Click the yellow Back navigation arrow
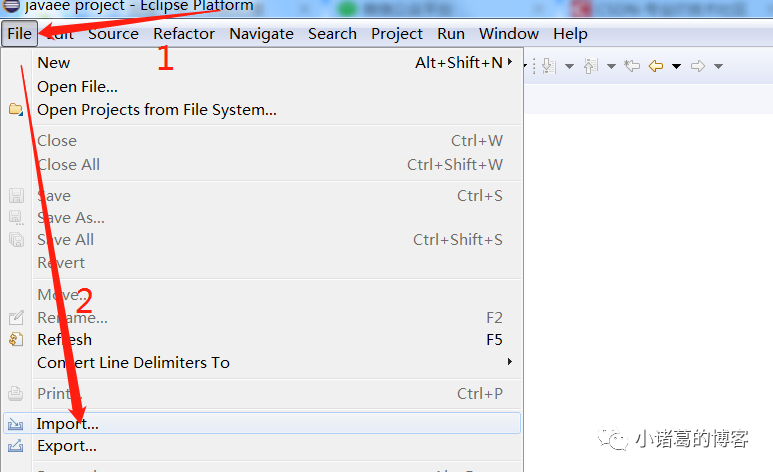 (656, 66)
